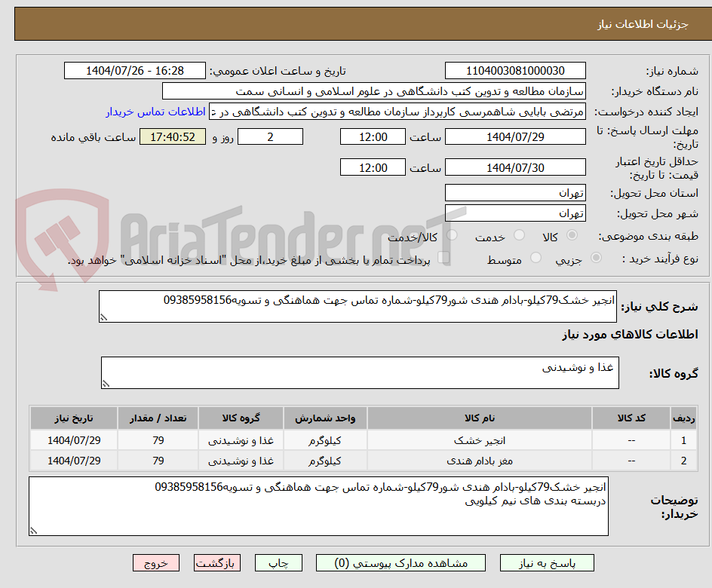Select the خدمت radio button
This screenshot has height=588, width=712.
point(519,235)
